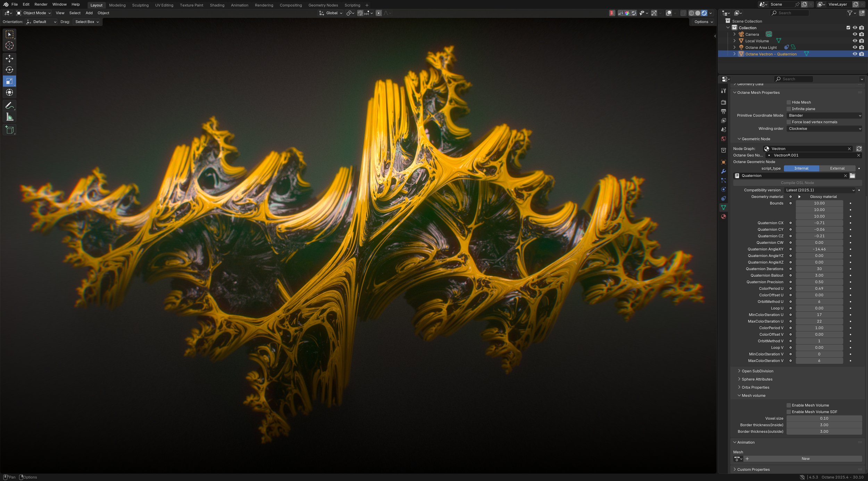
Task: Open the Render menu in the top bar
Action: [41, 4]
